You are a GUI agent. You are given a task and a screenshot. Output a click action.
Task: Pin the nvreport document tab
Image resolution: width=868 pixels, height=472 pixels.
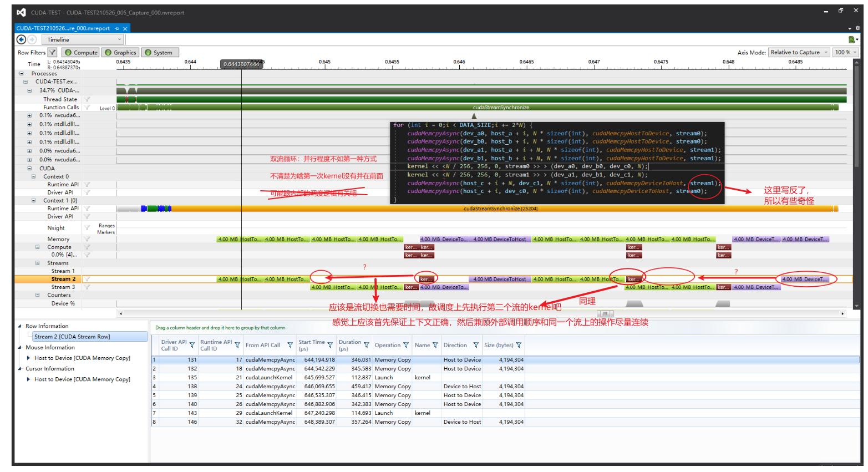[116, 28]
